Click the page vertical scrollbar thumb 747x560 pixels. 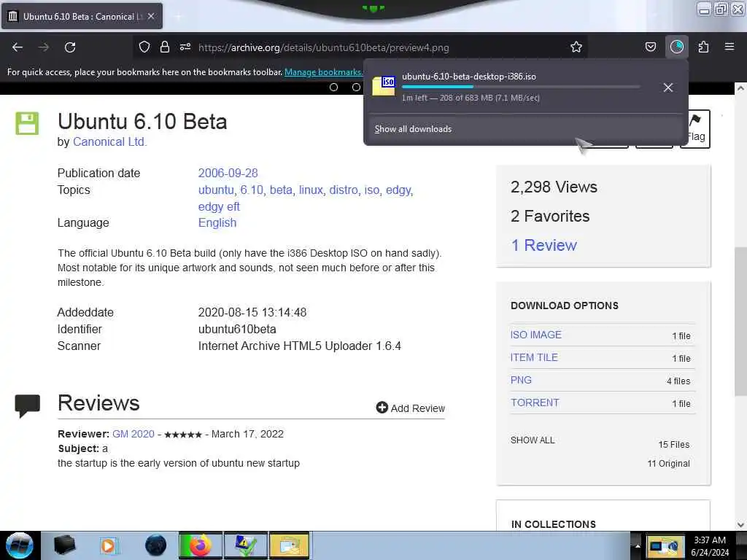point(740,322)
